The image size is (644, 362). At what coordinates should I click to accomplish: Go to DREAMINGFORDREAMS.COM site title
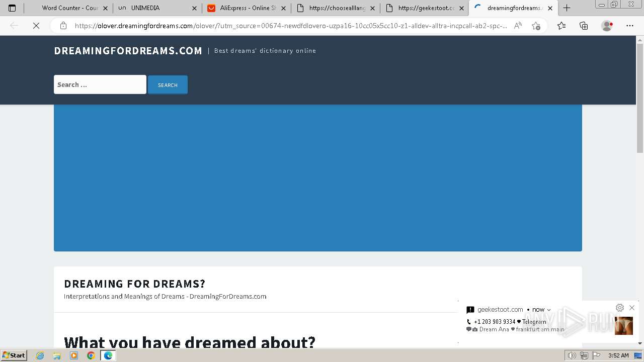(x=128, y=51)
